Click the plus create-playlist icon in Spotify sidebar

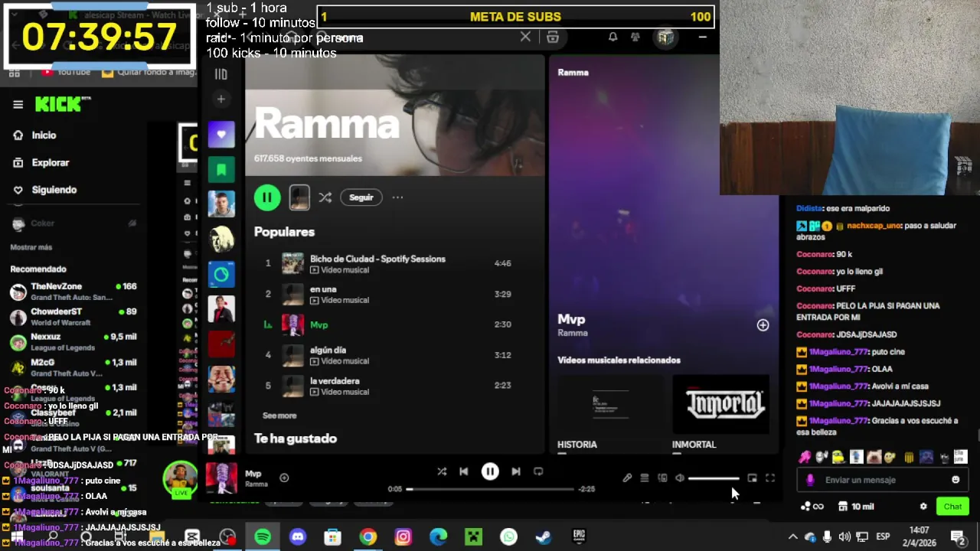tap(220, 99)
